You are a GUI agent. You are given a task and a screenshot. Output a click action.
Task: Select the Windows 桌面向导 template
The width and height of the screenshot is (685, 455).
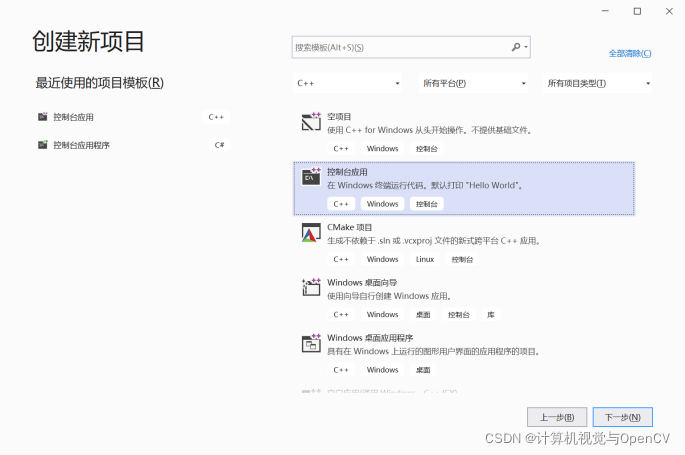[464, 299]
